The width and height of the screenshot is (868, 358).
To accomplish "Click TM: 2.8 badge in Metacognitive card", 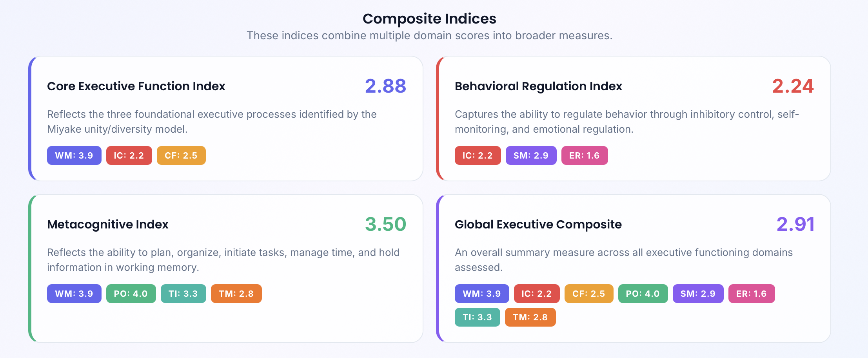I will tap(236, 294).
